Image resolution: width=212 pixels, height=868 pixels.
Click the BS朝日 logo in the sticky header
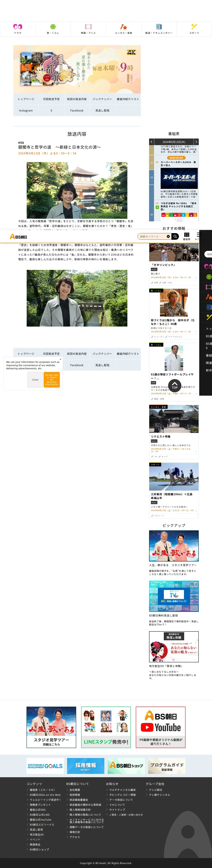[19, 237]
